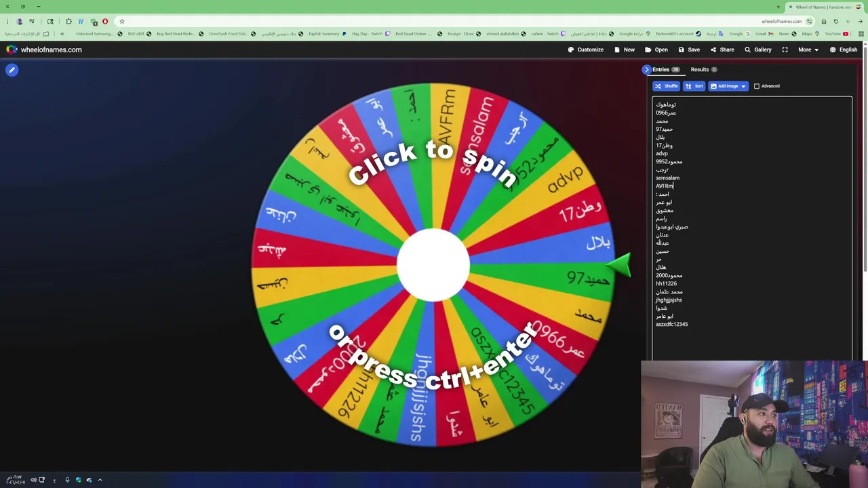This screenshot has height=488, width=868.
Task: Shuffle the wheel entries
Action: click(666, 86)
